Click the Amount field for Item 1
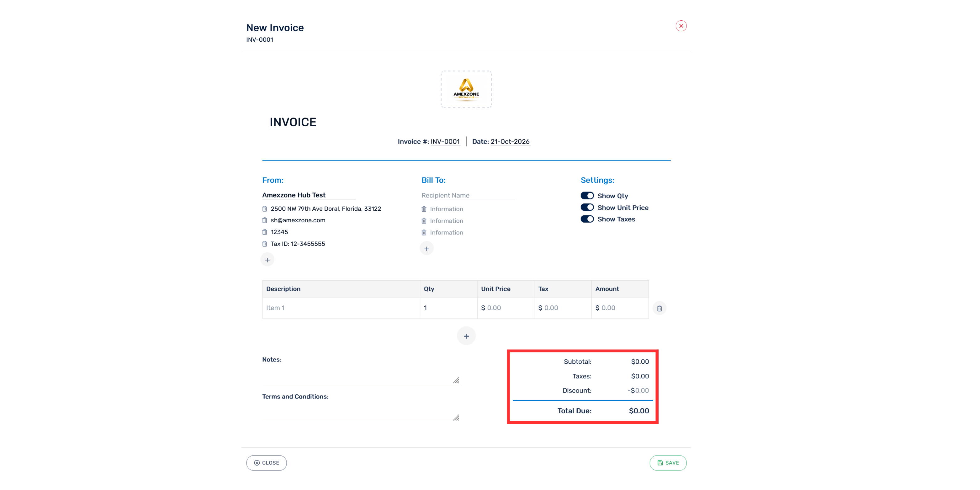Screen dimensions: 980x490 click(620, 308)
